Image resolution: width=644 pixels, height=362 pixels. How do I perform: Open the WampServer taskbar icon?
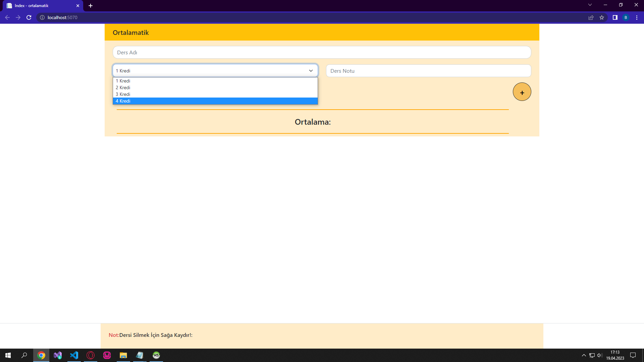coord(107,355)
